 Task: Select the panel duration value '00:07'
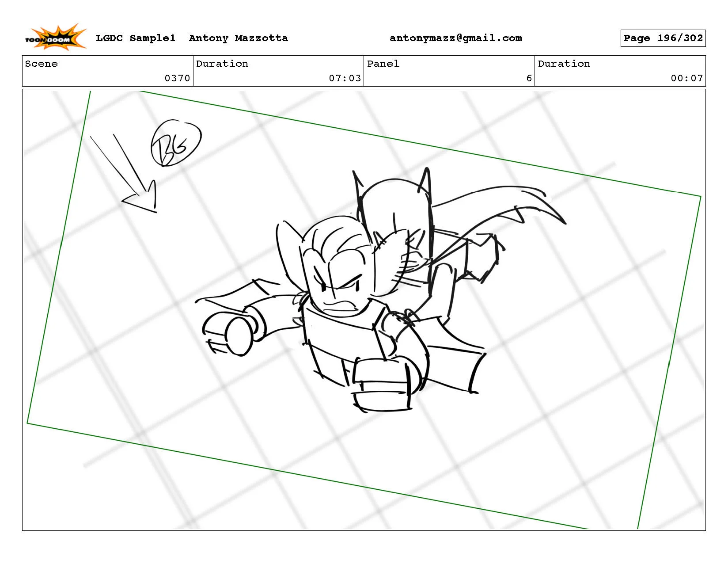click(x=687, y=78)
